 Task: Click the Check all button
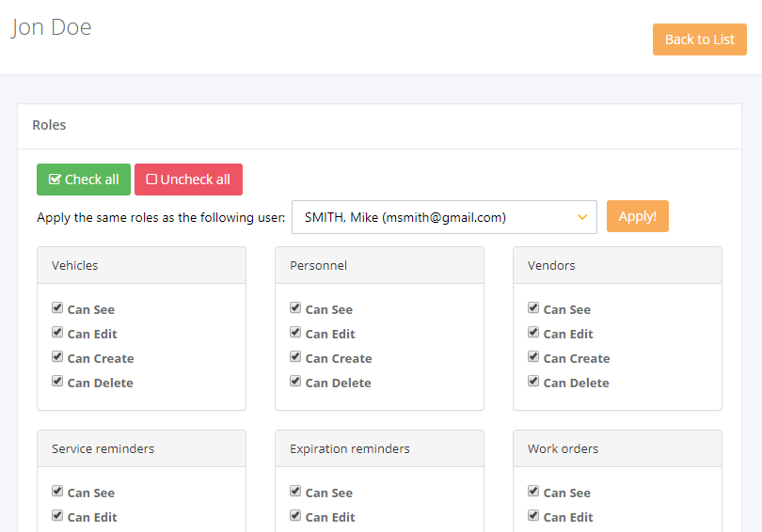coord(84,180)
